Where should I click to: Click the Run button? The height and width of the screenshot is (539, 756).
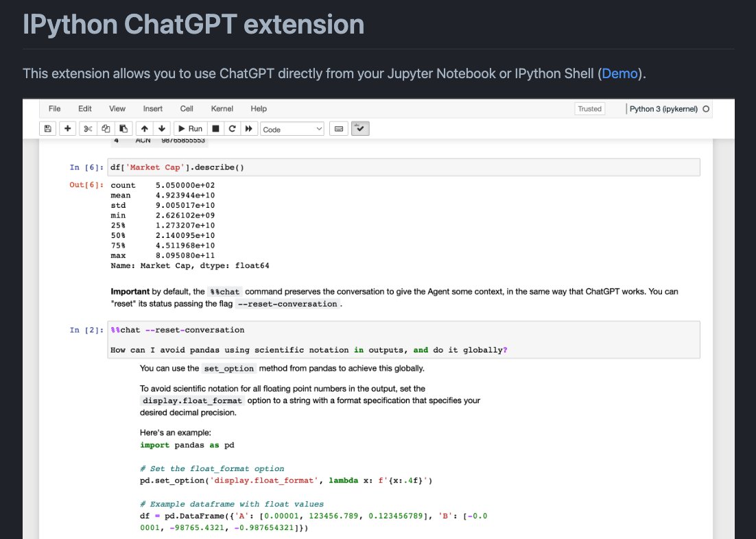tap(191, 129)
